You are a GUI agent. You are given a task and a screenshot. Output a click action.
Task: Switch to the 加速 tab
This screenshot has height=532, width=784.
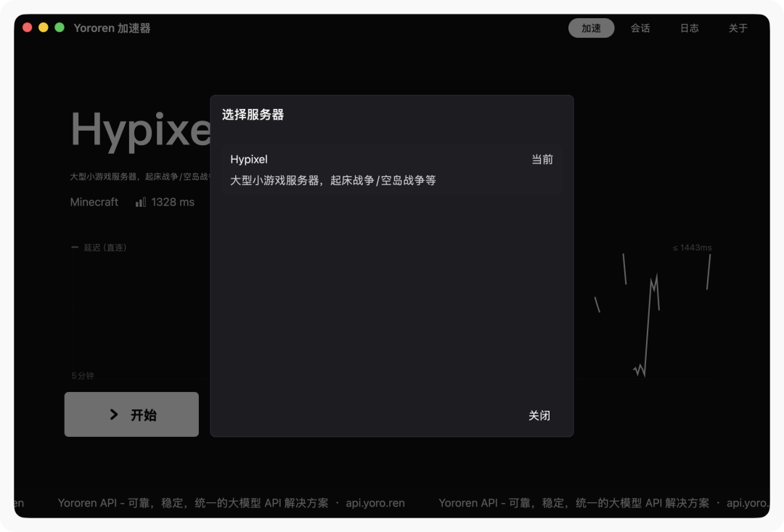click(591, 28)
